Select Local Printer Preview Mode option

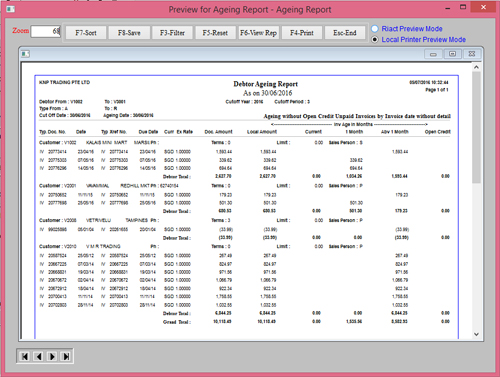(x=375, y=40)
